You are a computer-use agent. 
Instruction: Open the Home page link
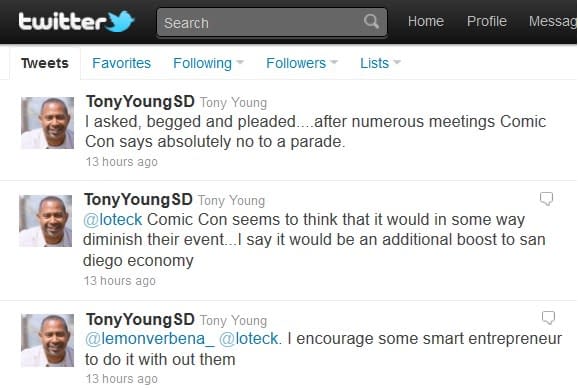425,21
